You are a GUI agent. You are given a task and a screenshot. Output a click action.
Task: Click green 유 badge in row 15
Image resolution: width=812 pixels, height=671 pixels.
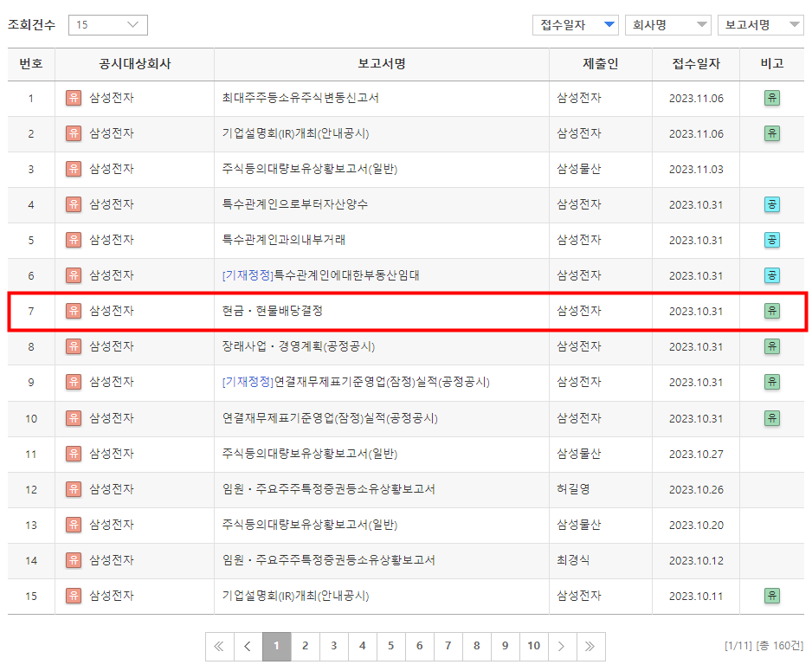772,596
